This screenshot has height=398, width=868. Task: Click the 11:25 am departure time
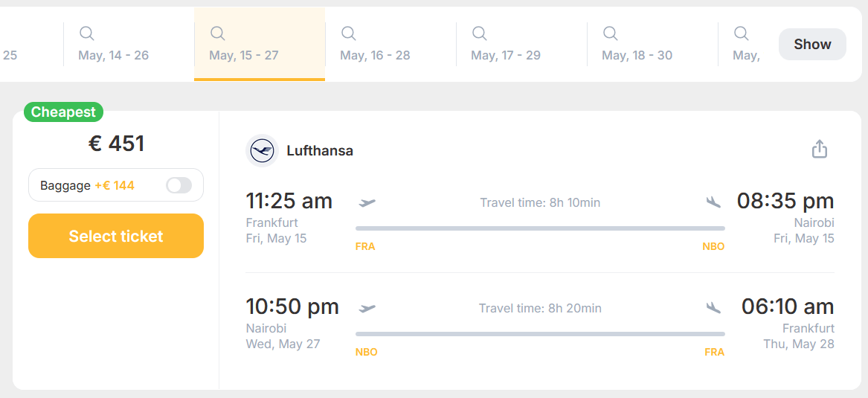point(289,201)
